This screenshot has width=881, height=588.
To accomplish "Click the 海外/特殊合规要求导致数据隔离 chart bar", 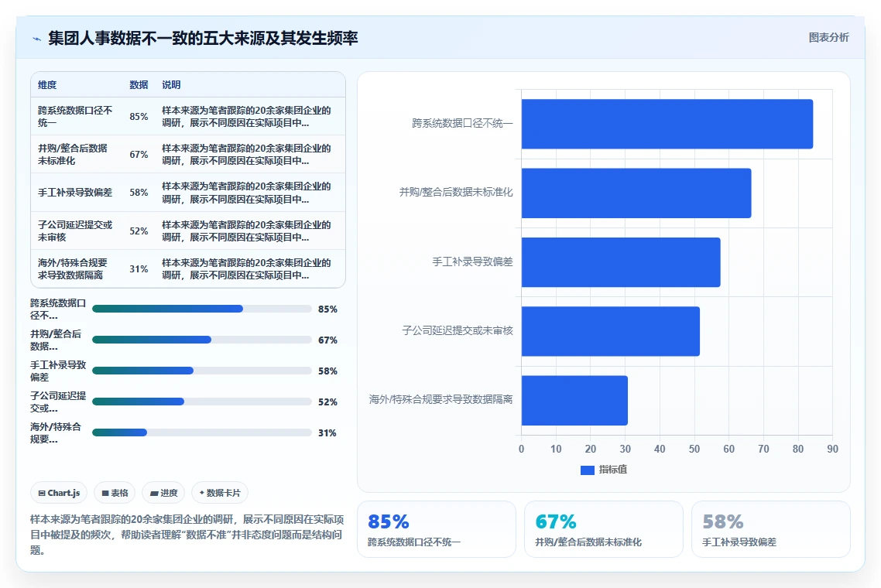I will click(x=574, y=401).
